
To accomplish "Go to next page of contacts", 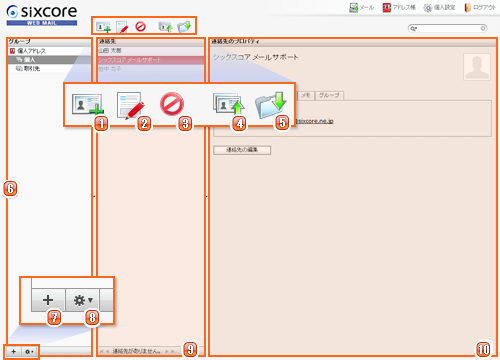I will click(x=167, y=351).
